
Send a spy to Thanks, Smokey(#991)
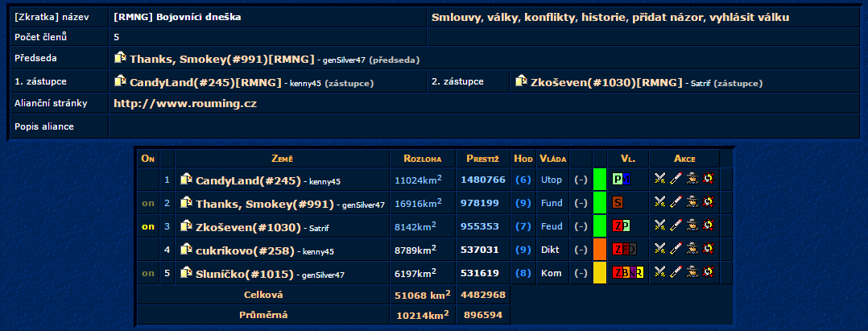pyautogui.click(x=692, y=202)
